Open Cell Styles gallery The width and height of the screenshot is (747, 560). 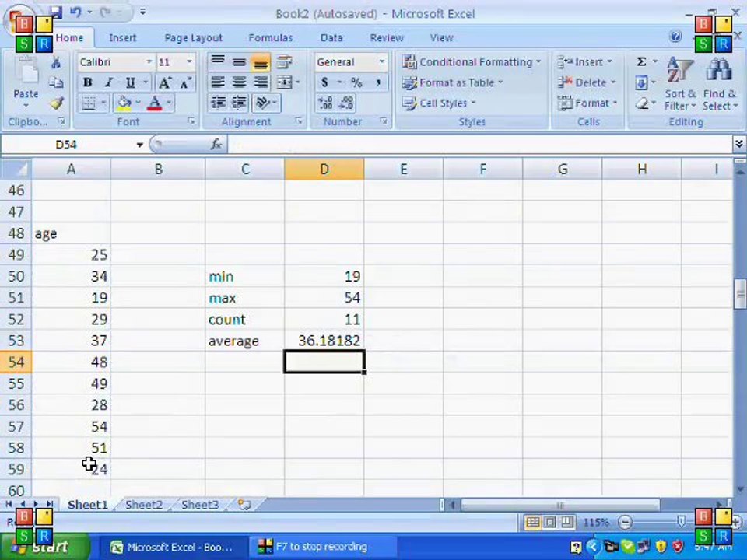(x=439, y=103)
